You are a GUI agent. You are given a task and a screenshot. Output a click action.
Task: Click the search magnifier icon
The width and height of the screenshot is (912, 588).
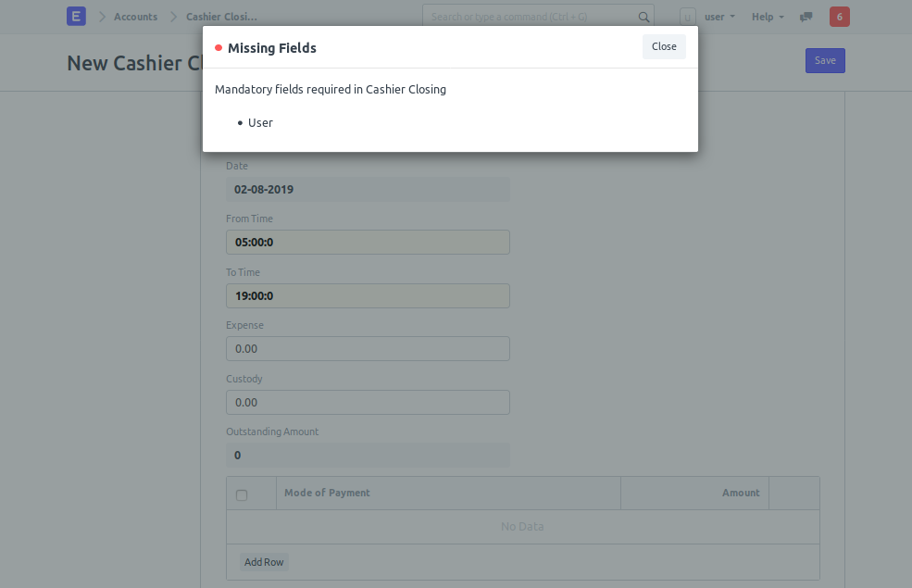(643, 17)
